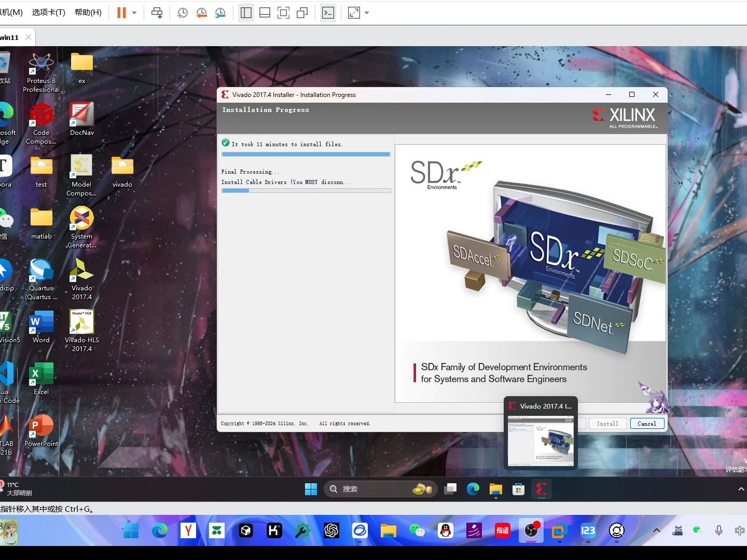
Task: Minimize the Vivado installer window
Action: pos(608,94)
